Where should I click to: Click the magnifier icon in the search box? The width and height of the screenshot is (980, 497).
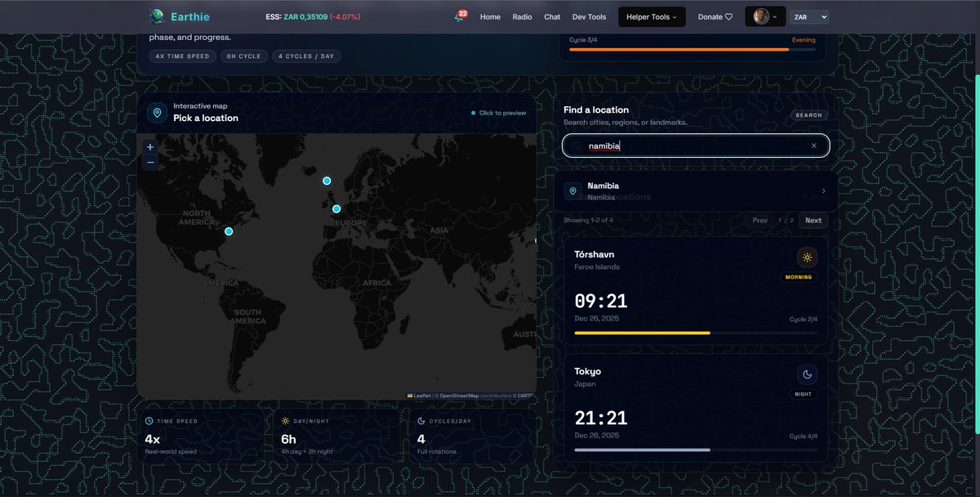click(x=577, y=146)
